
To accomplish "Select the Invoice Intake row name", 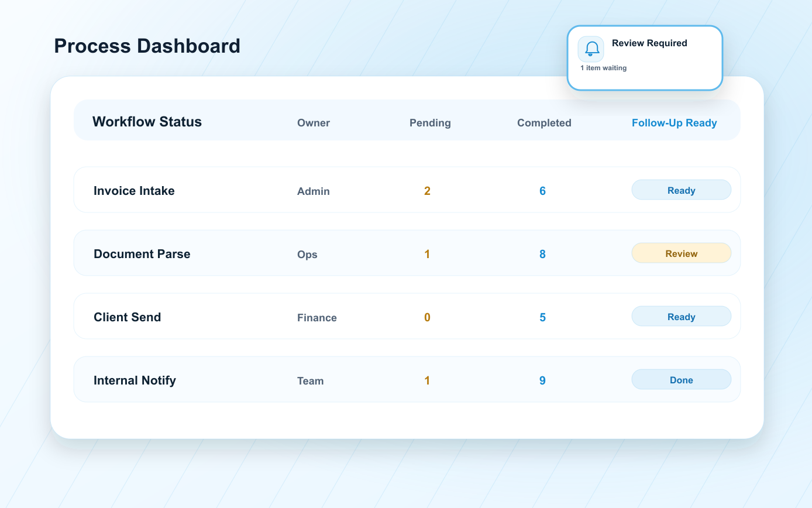I will (x=134, y=191).
